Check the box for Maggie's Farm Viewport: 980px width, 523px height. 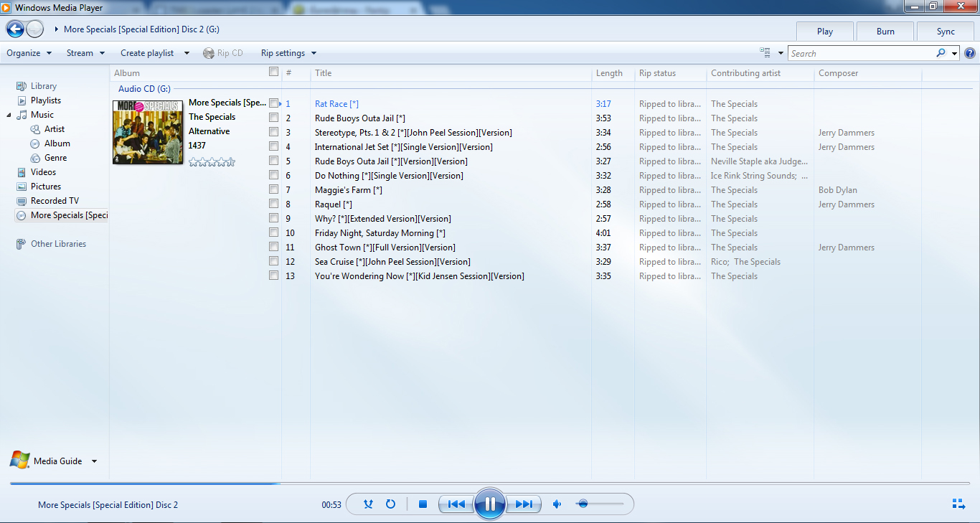click(x=273, y=189)
